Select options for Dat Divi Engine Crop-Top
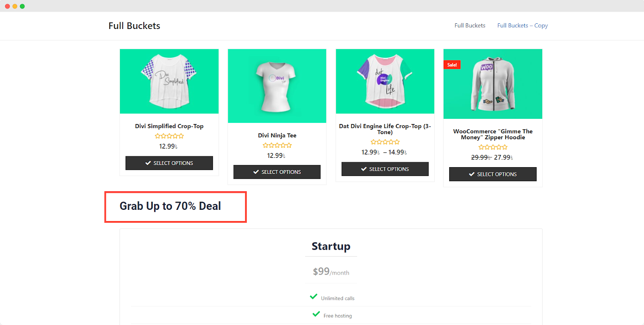 385,169
